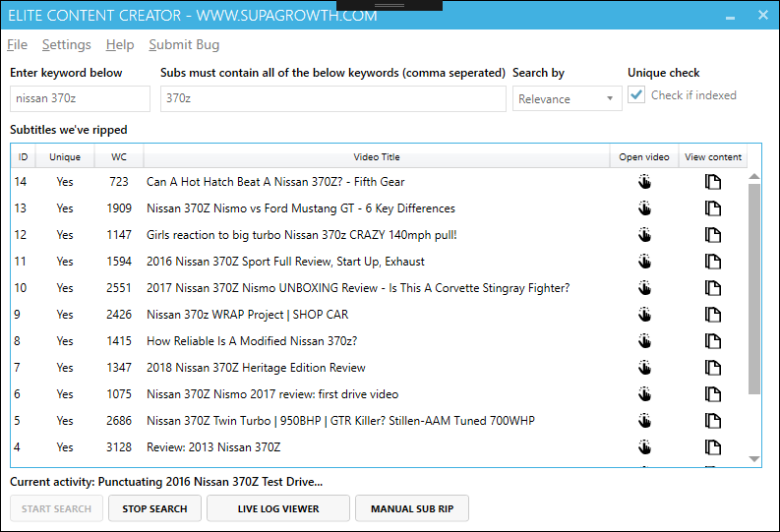This screenshot has width=780, height=532.
Task: Click the scrollbar up arrow in subtitles list
Action: point(754,176)
